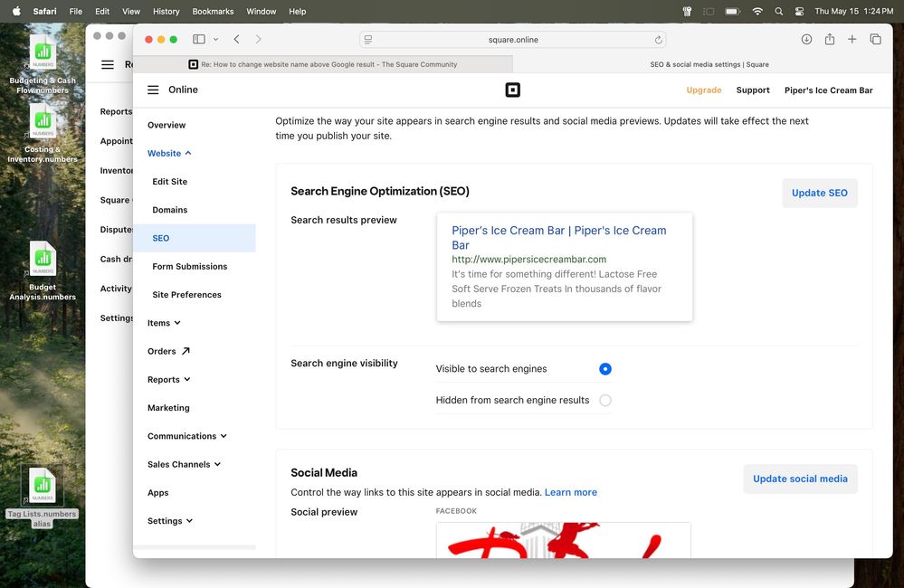The width and height of the screenshot is (904, 588).
Task: Open the Learn more link
Action: pos(571,492)
